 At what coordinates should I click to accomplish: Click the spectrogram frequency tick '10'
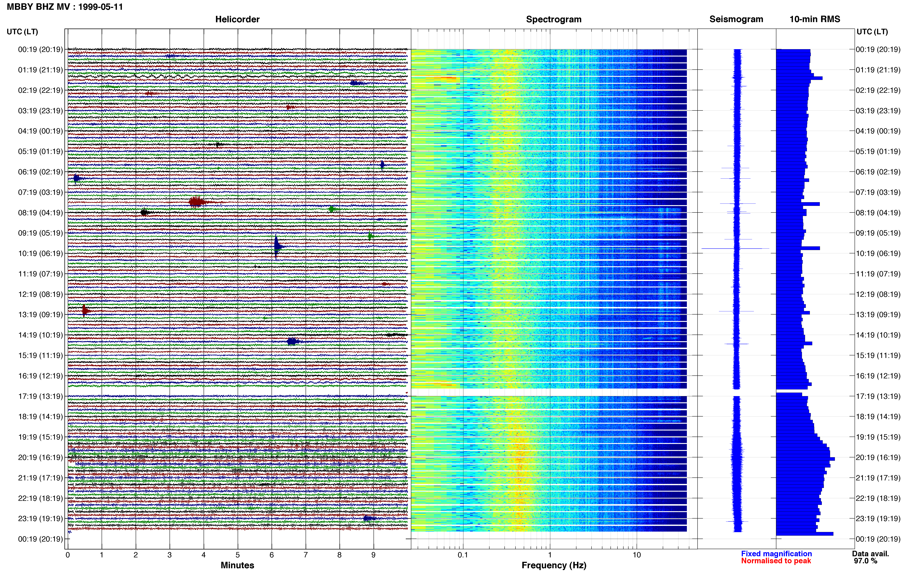click(x=637, y=555)
